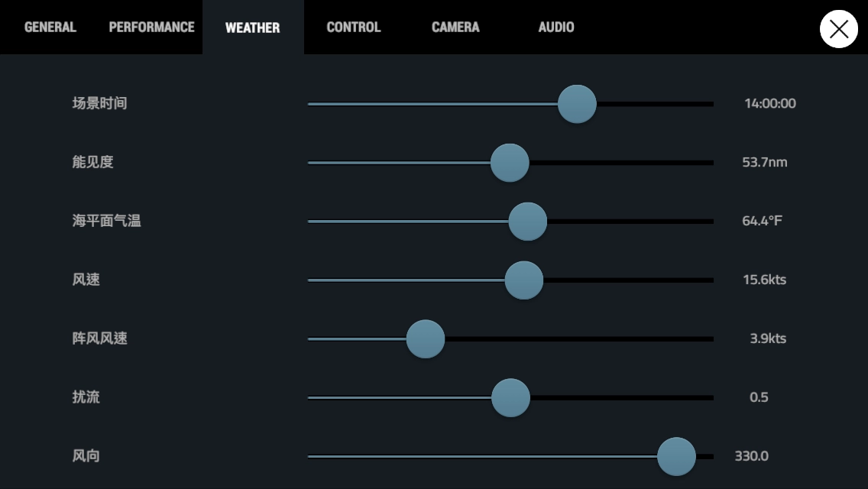Select the WEATHER tab
This screenshot has height=489, width=868.
click(253, 28)
